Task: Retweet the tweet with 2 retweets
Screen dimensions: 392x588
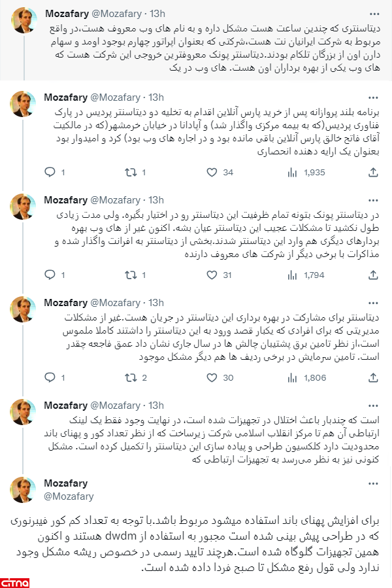Action: (130, 378)
